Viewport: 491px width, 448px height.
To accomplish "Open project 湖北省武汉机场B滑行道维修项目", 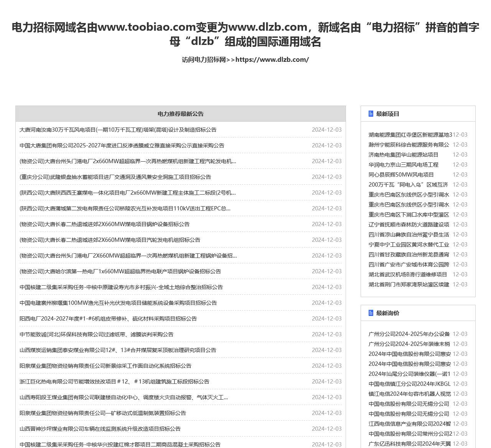I will click(x=408, y=274).
